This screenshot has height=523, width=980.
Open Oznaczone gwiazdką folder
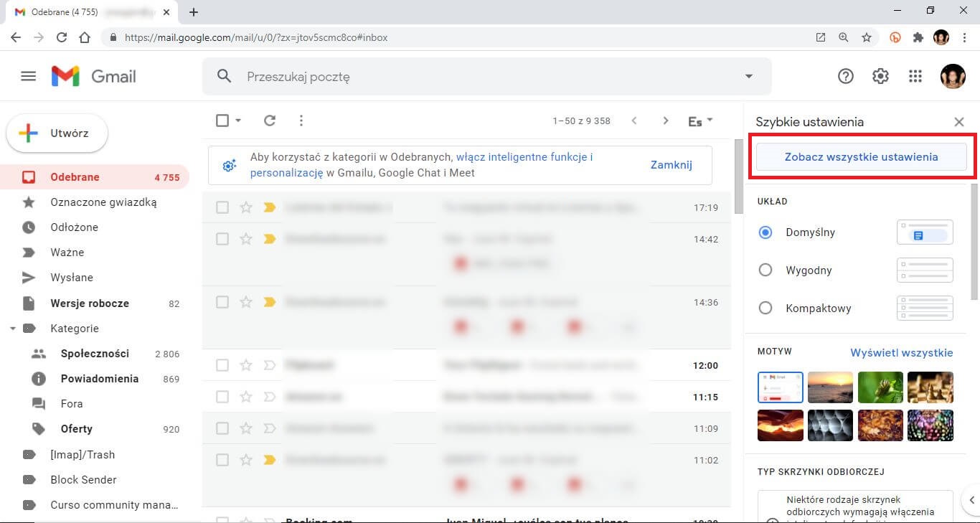[x=95, y=202]
